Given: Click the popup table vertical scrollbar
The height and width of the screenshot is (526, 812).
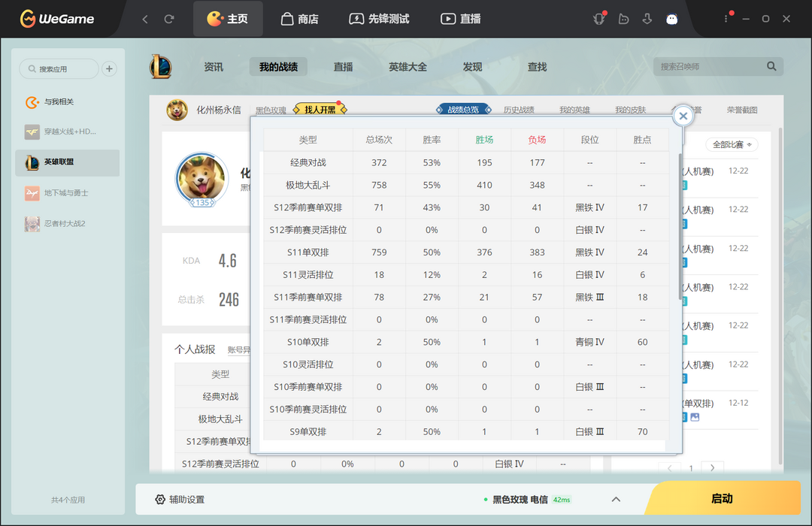Looking at the screenshot, I should pos(680,226).
